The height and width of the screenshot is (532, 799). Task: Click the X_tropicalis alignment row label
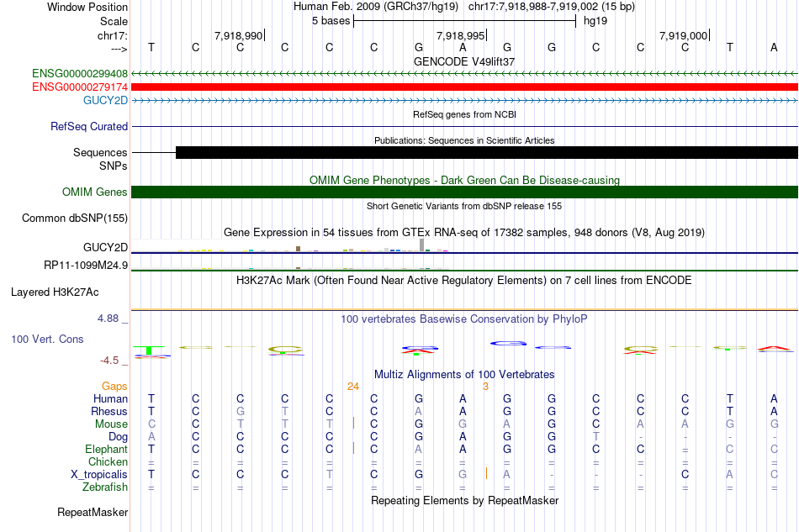click(99, 475)
